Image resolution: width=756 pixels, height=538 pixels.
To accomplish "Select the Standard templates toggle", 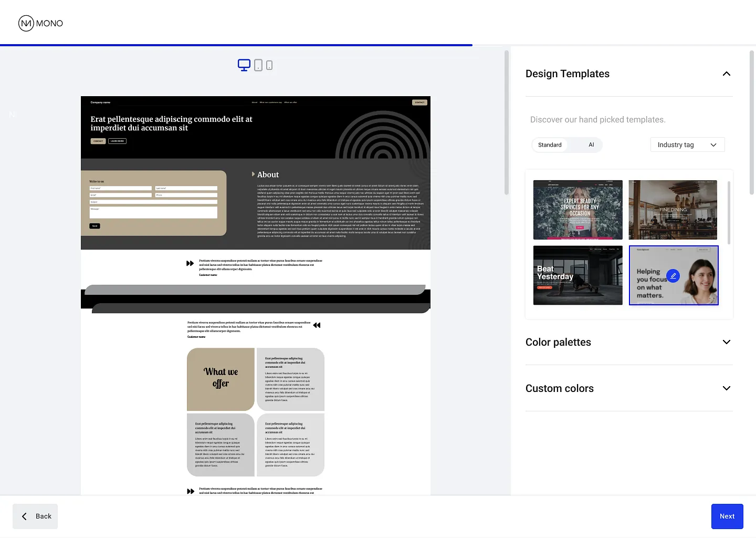I will (x=550, y=145).
